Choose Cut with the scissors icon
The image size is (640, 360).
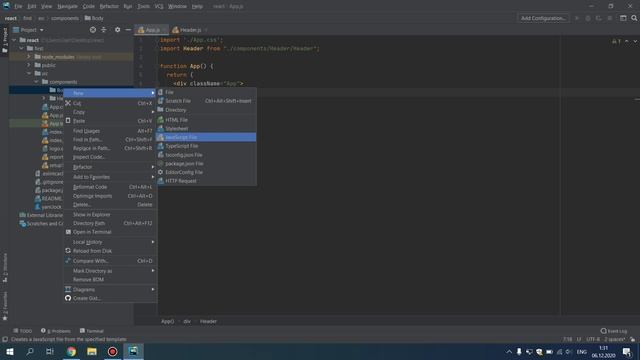[110, 103]
